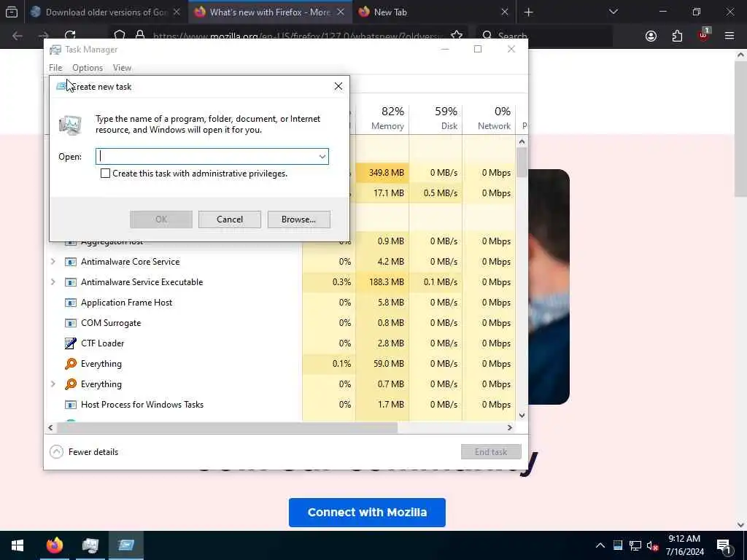Click the CTF Loader pencil icon
This screenshot has width=747, height=560.
pyautogui.click(x=71, y=343)
